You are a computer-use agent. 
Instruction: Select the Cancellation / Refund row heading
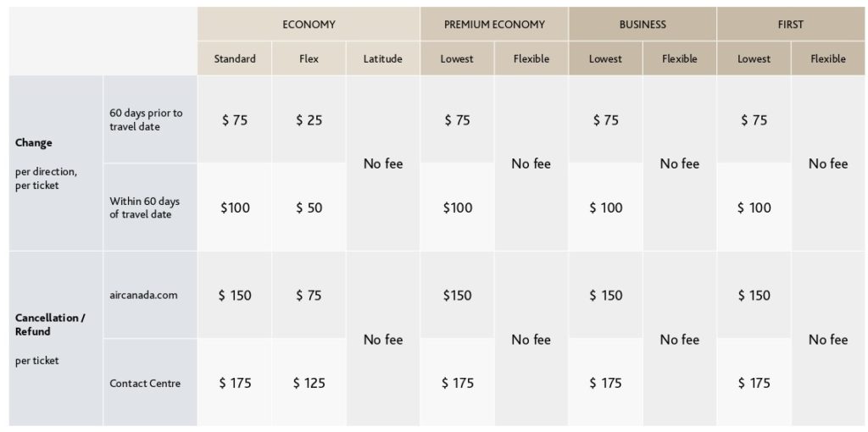[50, 324]
